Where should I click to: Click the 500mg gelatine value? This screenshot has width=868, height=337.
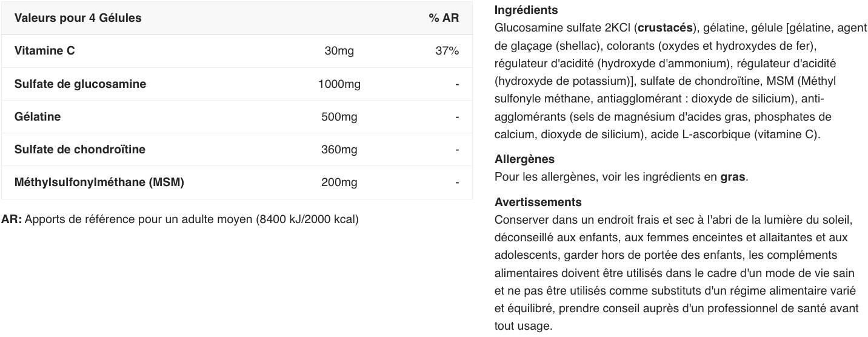pos(339,116)
